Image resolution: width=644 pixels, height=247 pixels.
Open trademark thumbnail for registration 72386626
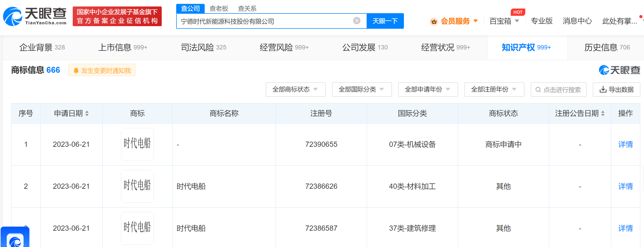pyautogui.click(x=137, y=186)
